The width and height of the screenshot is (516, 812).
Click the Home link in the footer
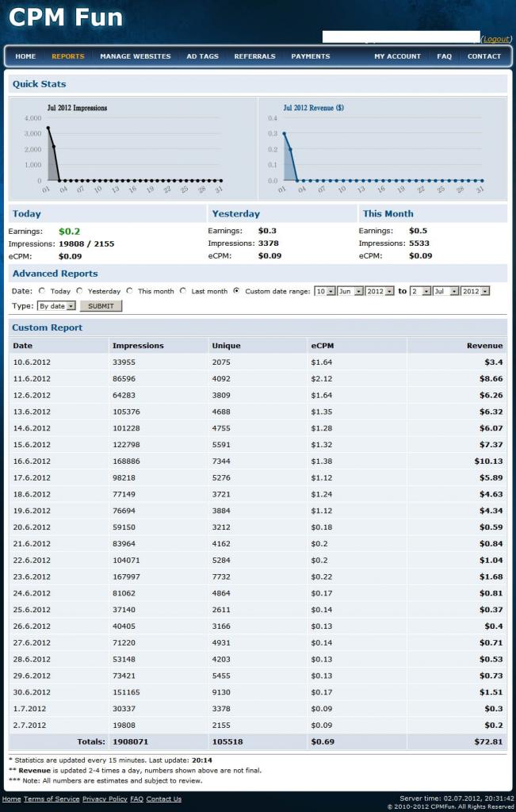[11, 799]
